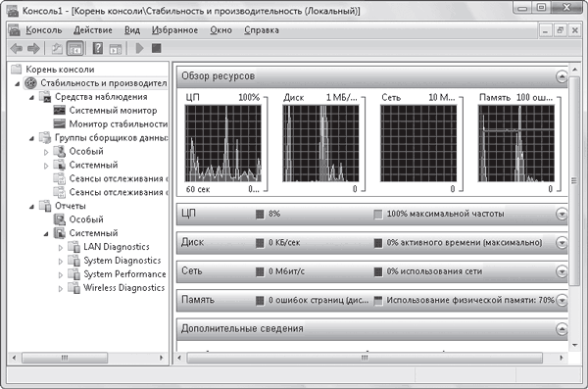Click the Up one level toolbar icon
This screenshot has width=588, height=389.
[x=57, y=48]
